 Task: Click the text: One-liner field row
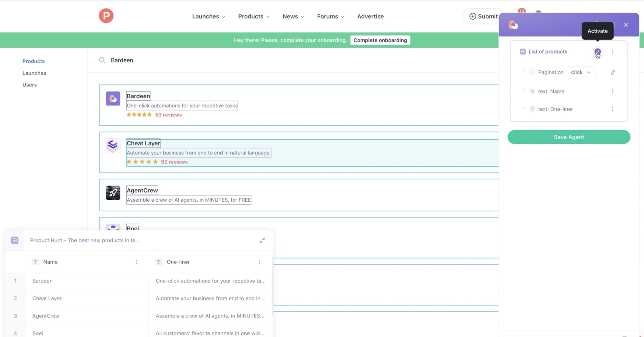coord(569,109)
